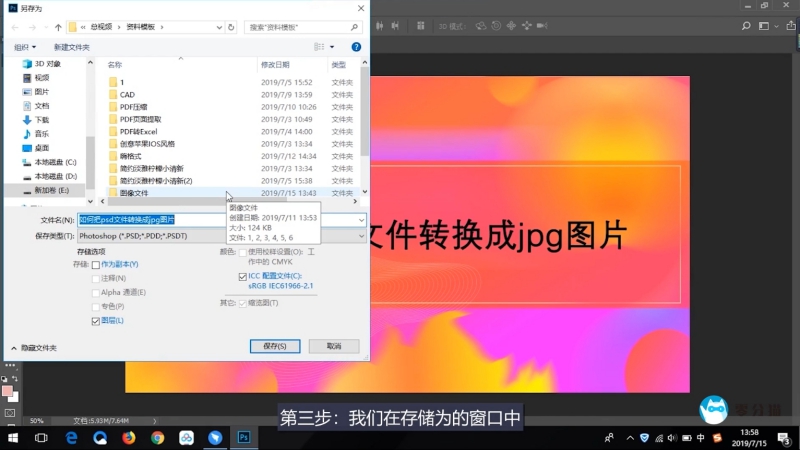
Task: Open the Windows Start menu
Action: pos(12,437)
